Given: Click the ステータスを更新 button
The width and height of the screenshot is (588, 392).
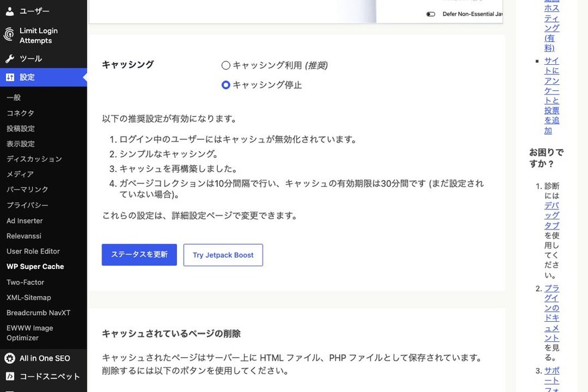Looking at the screenshot, I should (x=139, y=255).
